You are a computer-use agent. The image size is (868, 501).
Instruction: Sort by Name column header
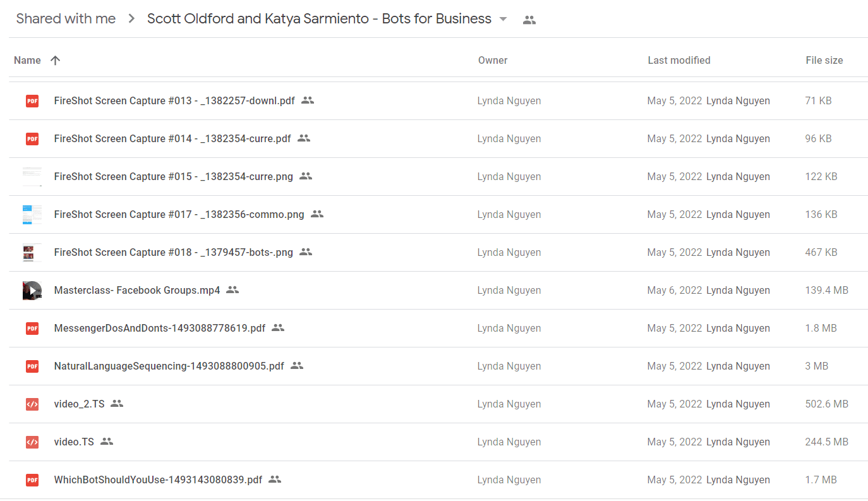(27, 60)
